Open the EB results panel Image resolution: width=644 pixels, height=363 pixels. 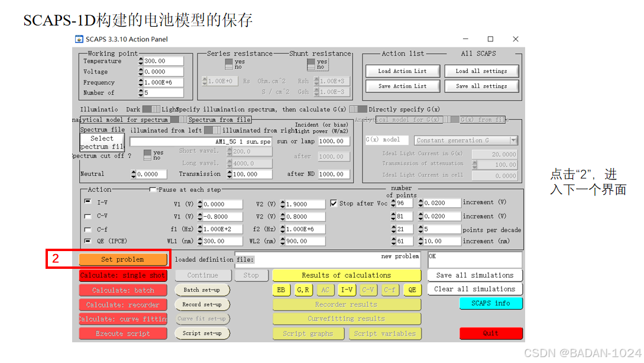(x=281, y=290)
